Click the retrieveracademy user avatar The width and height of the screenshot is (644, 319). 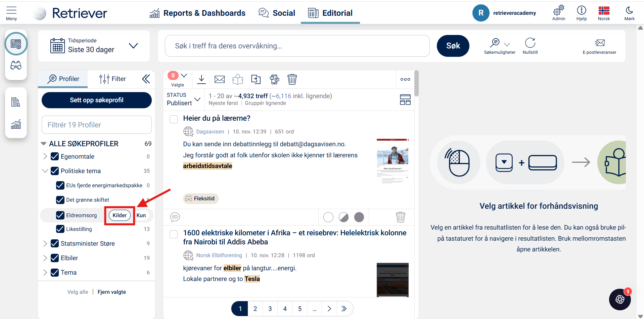point(481,13)
